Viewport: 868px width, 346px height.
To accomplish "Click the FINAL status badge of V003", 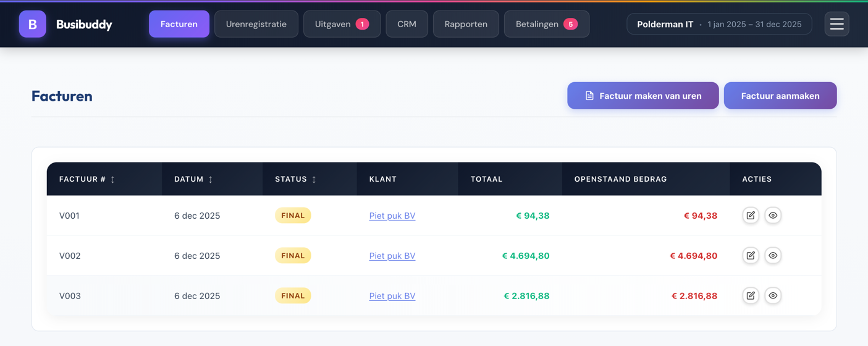I will click(x=293, y=296).
